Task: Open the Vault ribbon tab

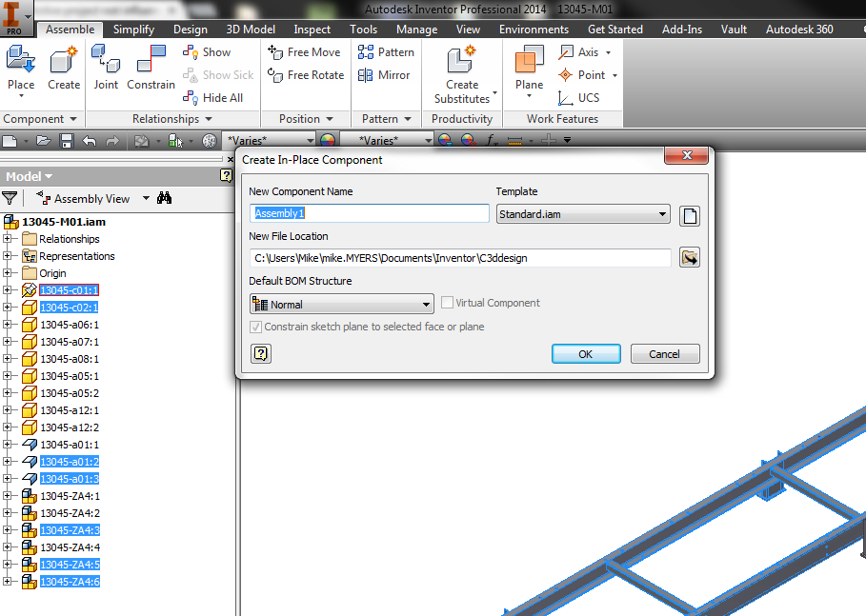Action: click(x=734, y=30)
